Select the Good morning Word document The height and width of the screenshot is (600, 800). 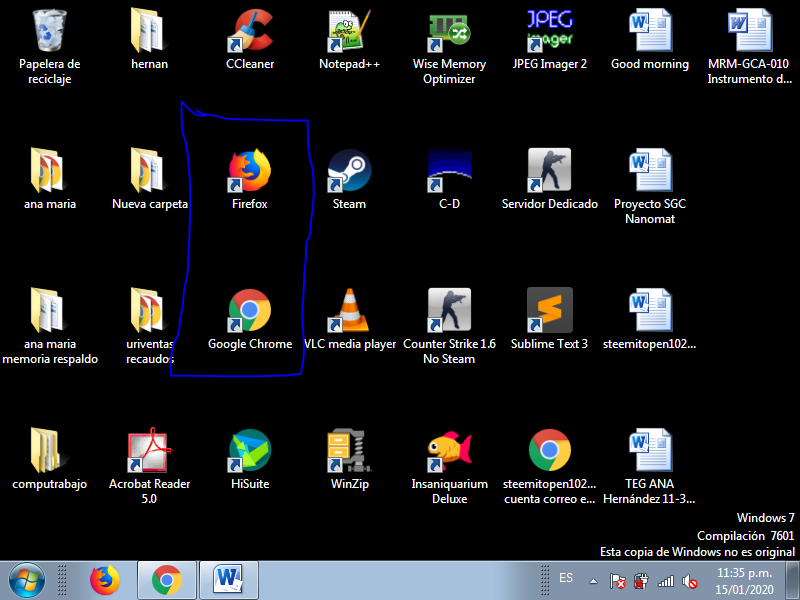[x=649, y=32]
